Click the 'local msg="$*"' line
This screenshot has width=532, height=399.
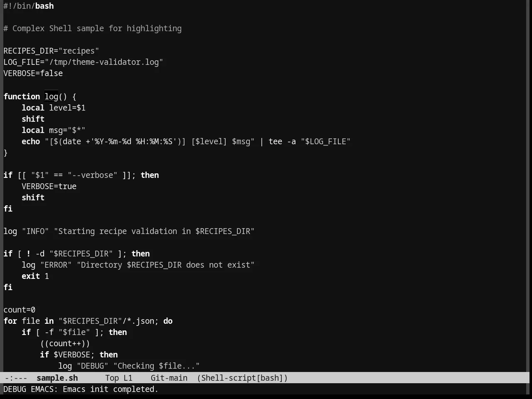pos(54,130)
